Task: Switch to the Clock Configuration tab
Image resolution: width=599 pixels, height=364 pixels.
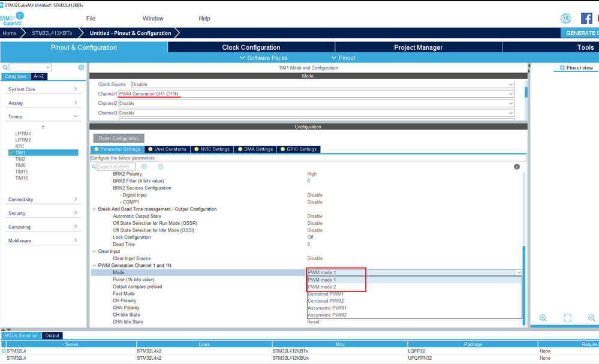Action: tap(251, 47)
